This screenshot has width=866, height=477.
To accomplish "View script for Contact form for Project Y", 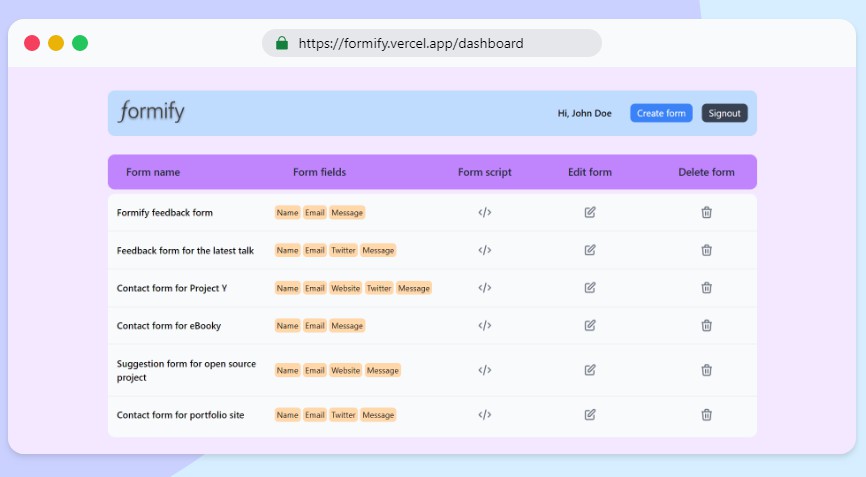I will [484, 288].
